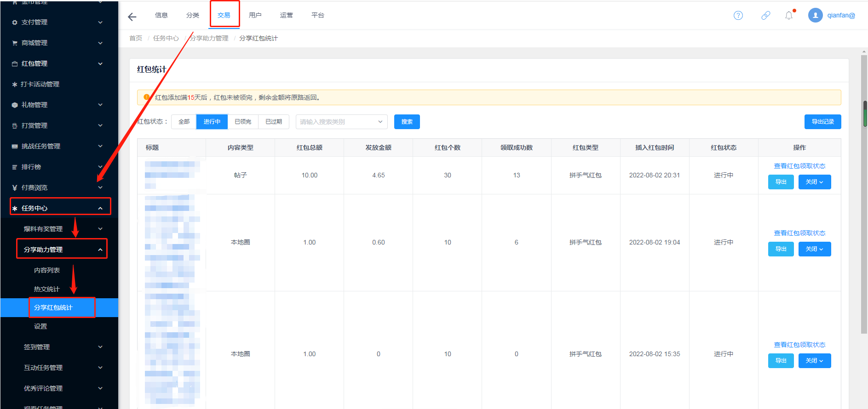Expand 打赏管理 menu chevron
868x409 pixels.
(x=100, y=126)
